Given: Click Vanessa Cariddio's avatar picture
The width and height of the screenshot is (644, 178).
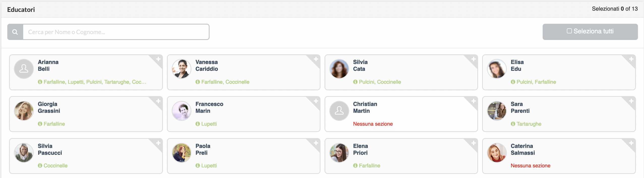Looking at the screenshot, I should click(182, 69).
